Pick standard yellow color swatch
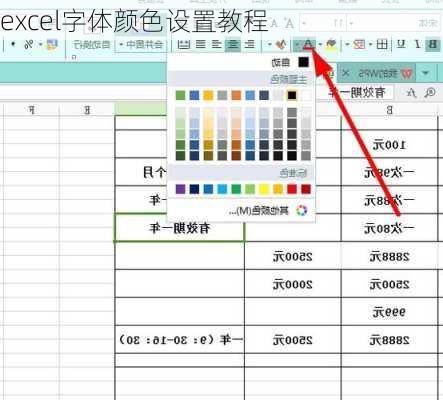 point(264,189)
